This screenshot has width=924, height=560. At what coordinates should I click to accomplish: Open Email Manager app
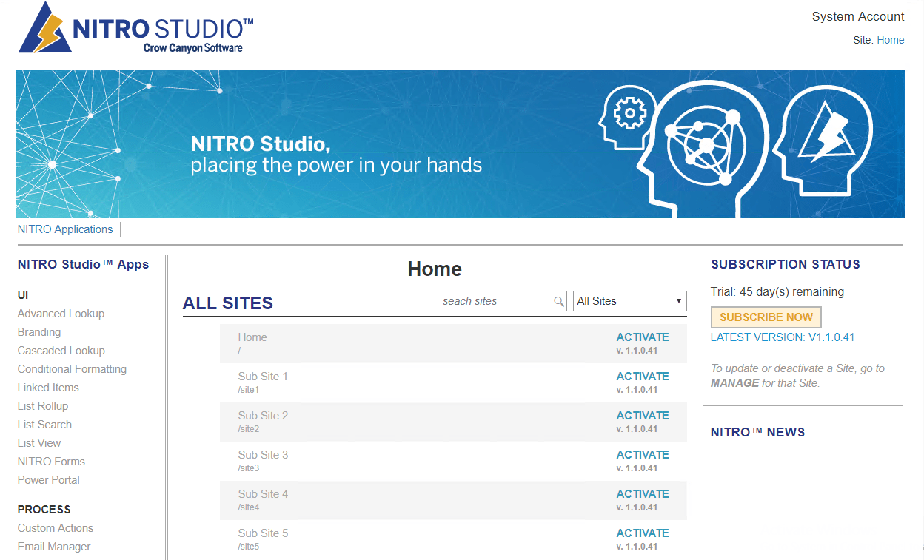pyautogui.click(x=54, y=547)
